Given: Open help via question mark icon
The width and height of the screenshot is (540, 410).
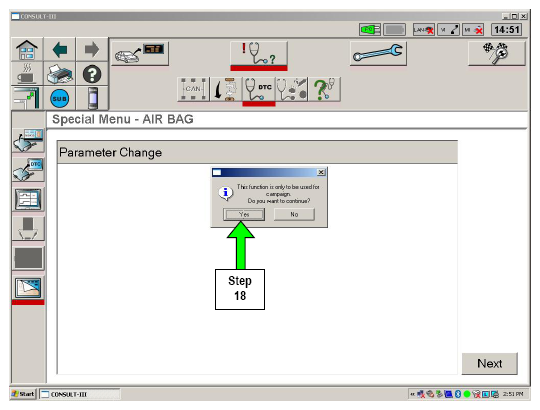Looking at the screenshot, I should click(92, 74).
